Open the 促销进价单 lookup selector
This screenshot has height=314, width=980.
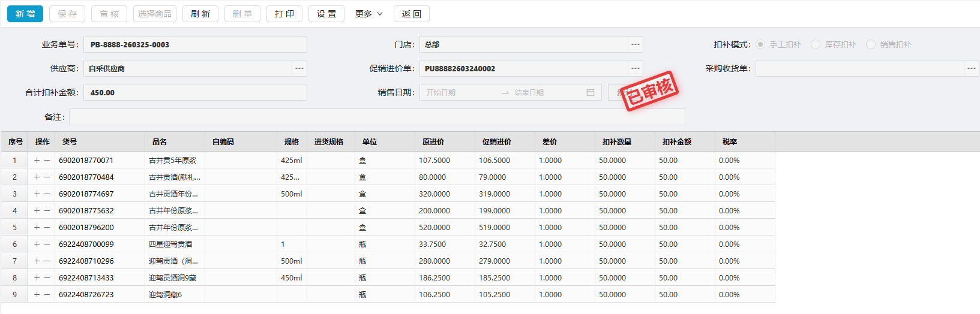click(x=636, y=68)
